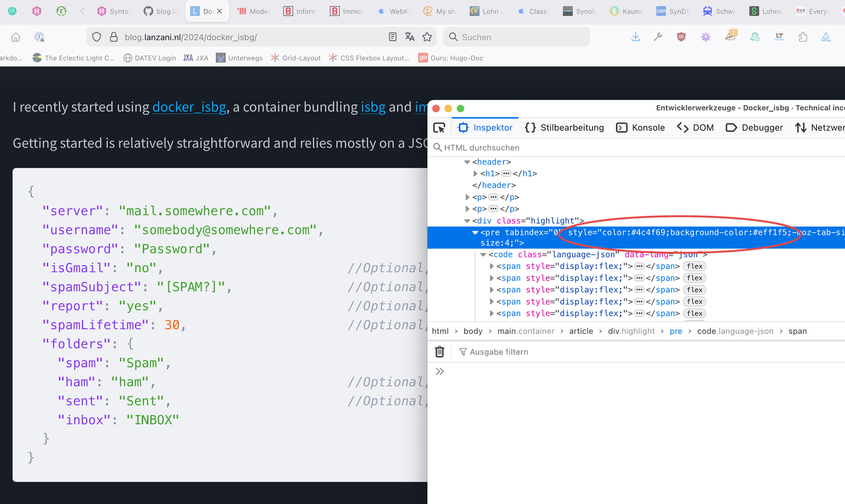
Task: Open the isbg hyperlink
Action: point(373,107)
